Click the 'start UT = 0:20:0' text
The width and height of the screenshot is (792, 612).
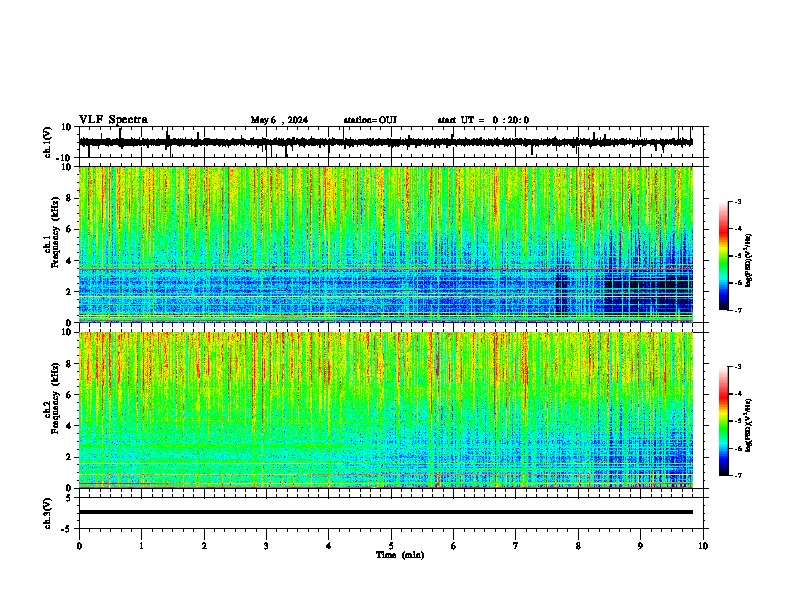pyautogui.click(x=483, y=120)
